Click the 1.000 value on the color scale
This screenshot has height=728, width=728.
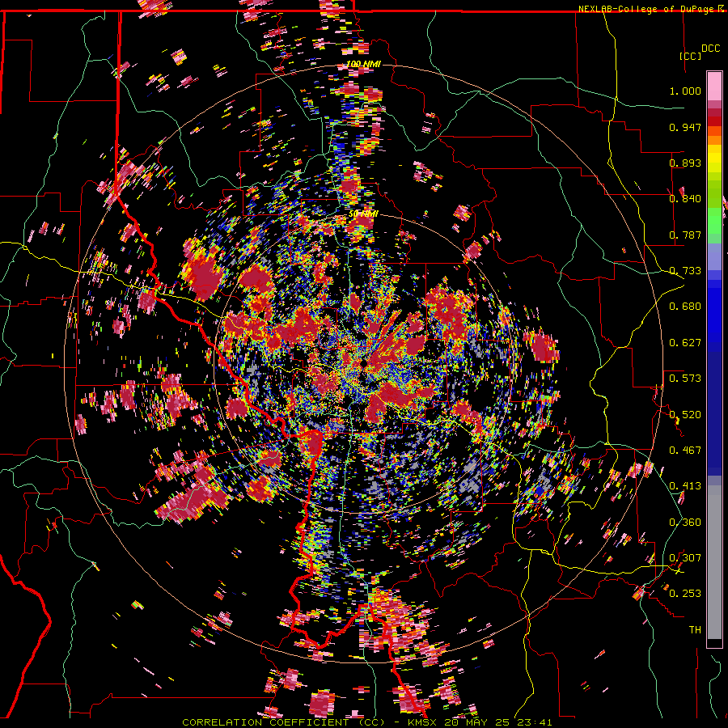pos(685,91)
